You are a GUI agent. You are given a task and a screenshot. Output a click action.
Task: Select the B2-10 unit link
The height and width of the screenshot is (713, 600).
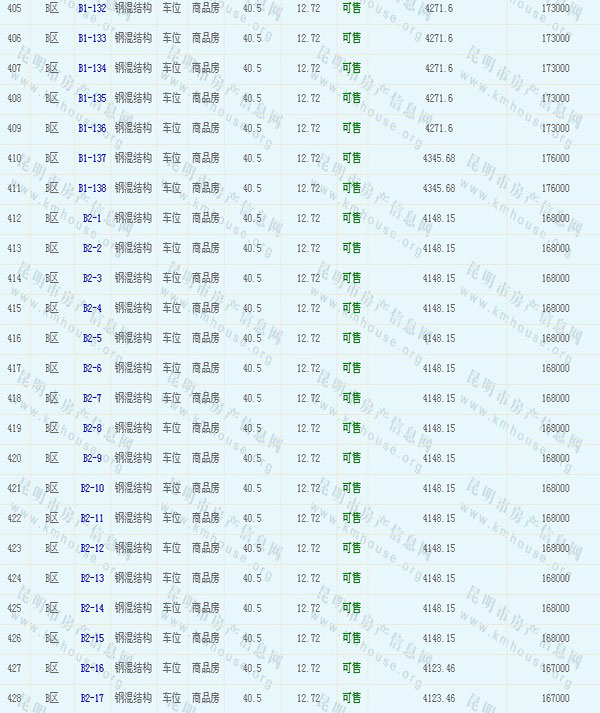pyautogui.click(x=92, y=488)
